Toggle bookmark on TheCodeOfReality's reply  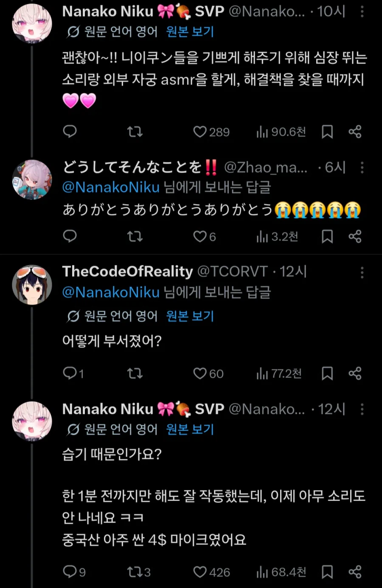(x=327, y=374)
